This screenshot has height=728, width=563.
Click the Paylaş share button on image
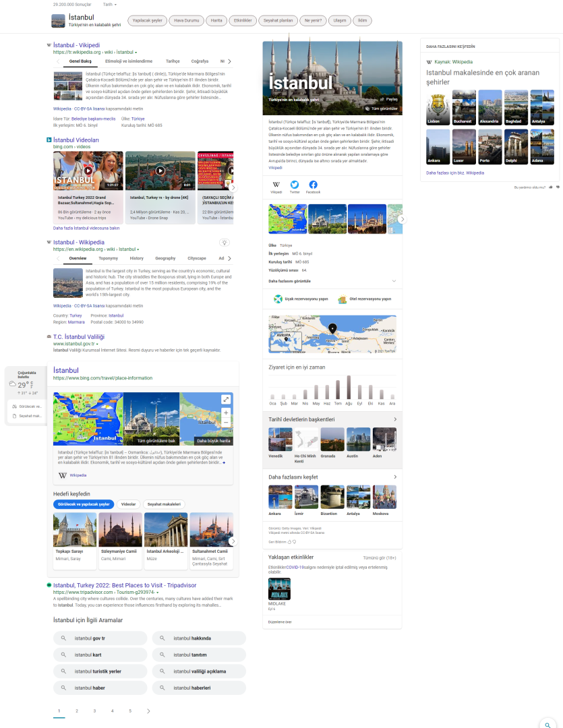pyautogui.click(x=389, y=99)
